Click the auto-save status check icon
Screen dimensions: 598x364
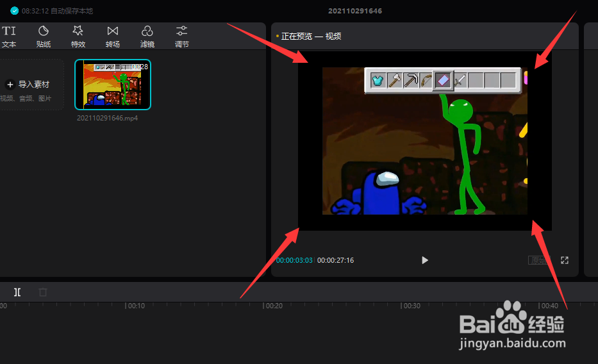click(15, 11)
